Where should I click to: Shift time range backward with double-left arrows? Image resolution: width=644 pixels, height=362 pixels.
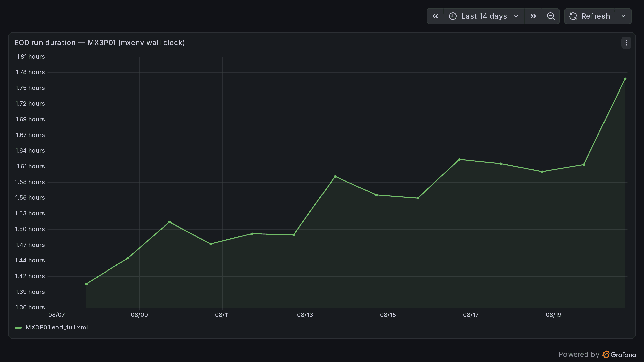[x=435, y=16]
